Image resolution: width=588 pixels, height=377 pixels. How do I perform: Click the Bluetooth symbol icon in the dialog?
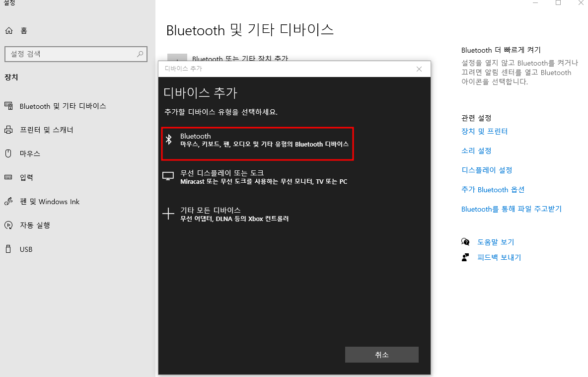click(x=169, y=140)
